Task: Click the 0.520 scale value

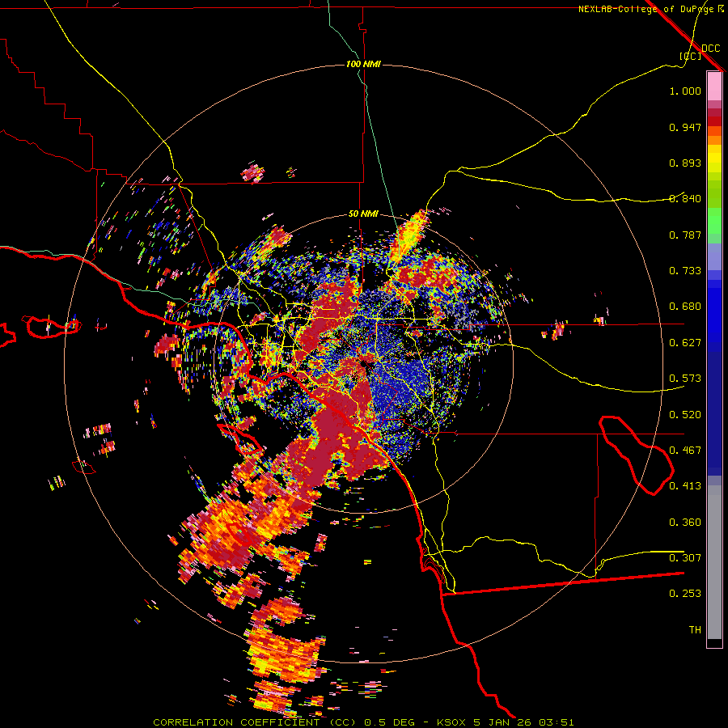Action: point(685,415)
